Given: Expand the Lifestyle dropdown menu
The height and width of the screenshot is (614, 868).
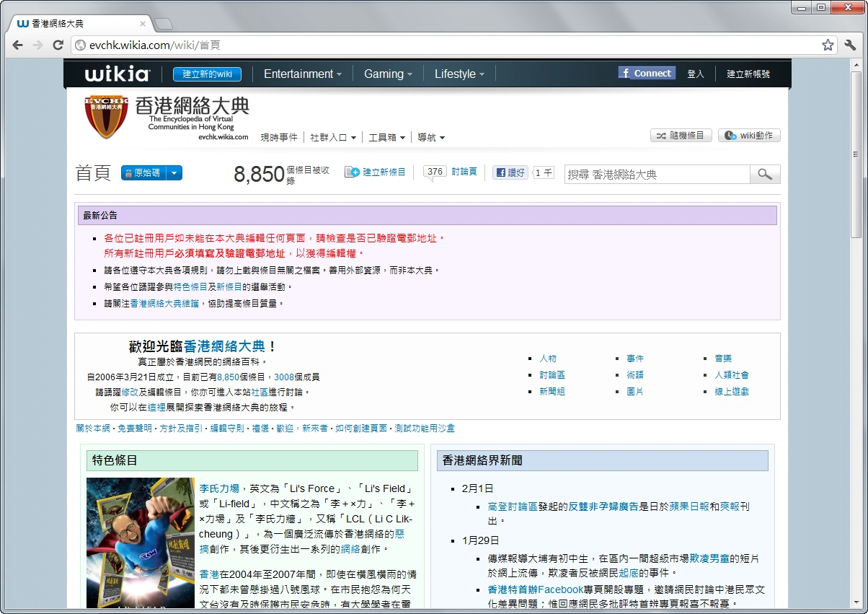Looking at the screenshot, I should (x=459, y=74).
